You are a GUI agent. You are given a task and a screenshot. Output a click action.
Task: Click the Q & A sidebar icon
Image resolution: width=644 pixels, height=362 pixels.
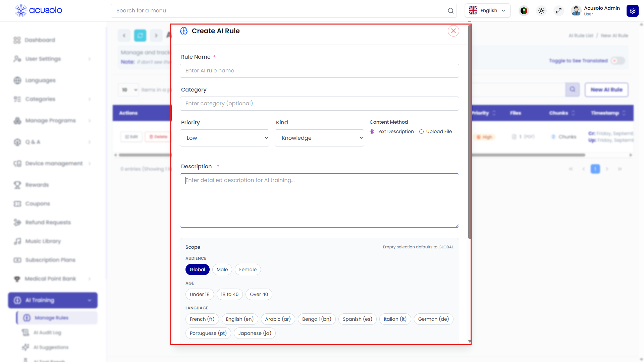click(x=17, y=142)
